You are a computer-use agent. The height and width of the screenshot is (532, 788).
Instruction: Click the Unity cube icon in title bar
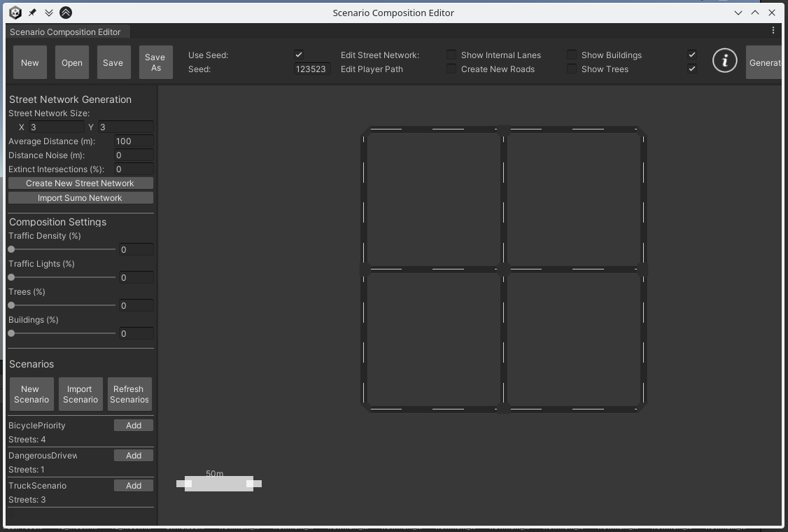click(x=15, y=13)
